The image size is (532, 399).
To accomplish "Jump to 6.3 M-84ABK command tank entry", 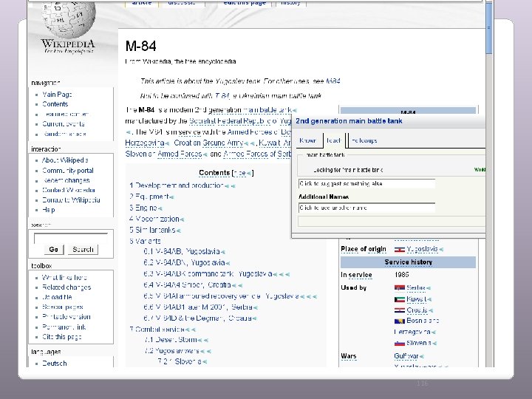I will (208, 273).
